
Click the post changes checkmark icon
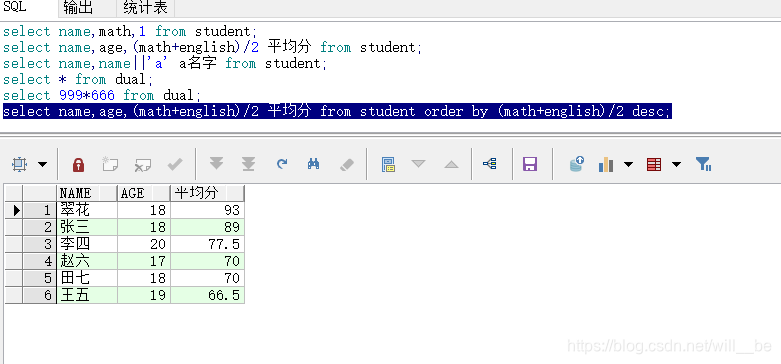pos(175,164)
